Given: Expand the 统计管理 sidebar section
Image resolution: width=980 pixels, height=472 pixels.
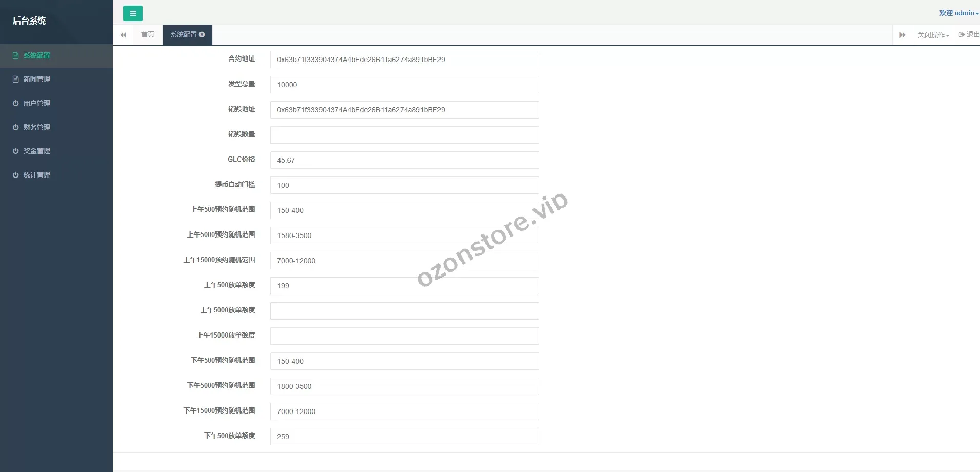Looking at the screenshot, I should (36, 175).
